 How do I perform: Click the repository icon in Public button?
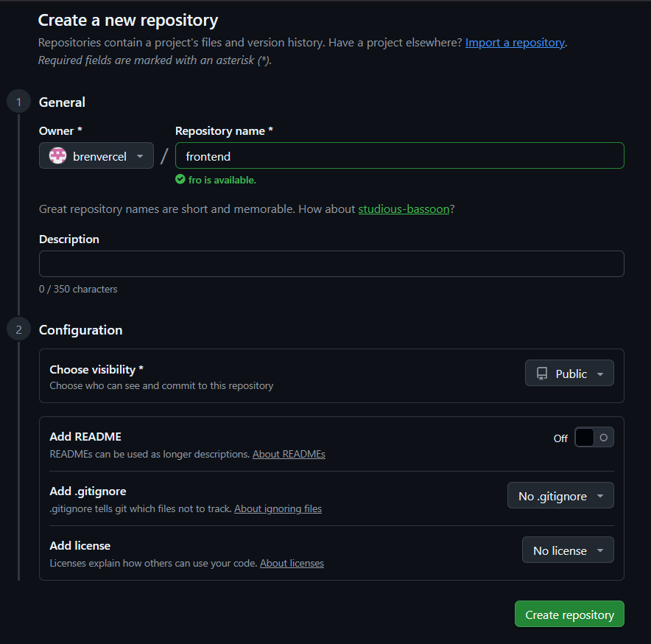(x=542, y=374)
